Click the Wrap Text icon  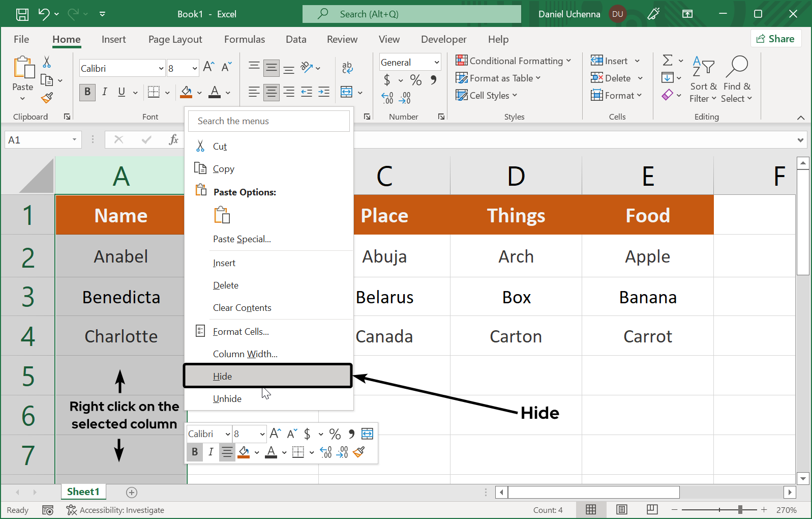[x=347, y=67]
